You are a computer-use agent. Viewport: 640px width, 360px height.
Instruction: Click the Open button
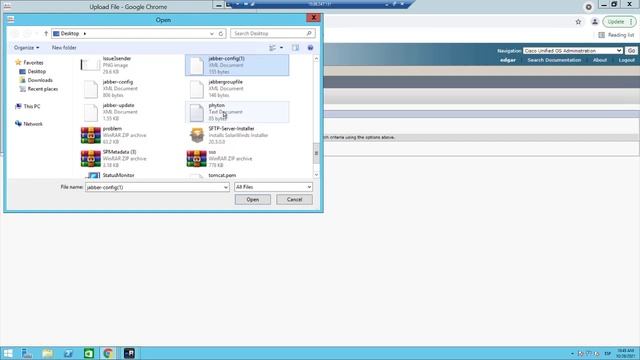click(253, 200)
